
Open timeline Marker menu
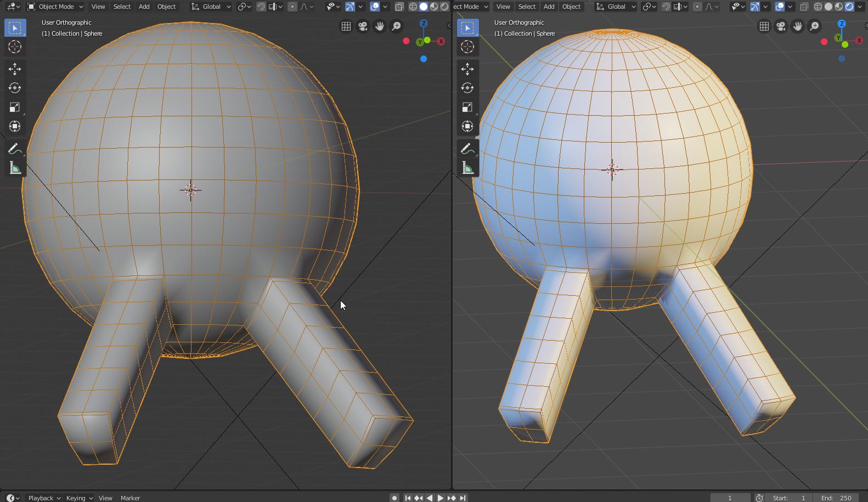[130, 498]
